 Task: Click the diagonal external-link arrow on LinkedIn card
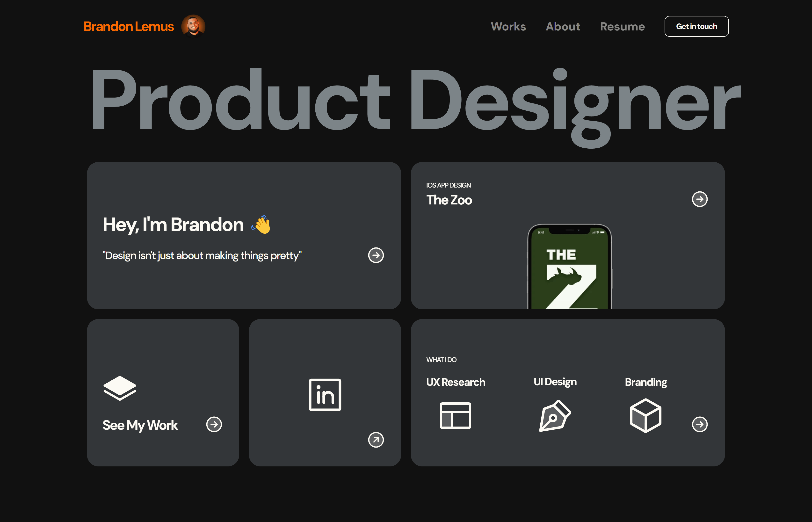point(376,440)
